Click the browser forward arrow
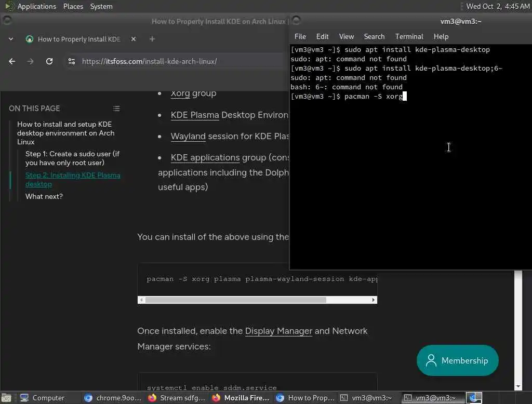532x404 pixels. click(x=30, y=61)
